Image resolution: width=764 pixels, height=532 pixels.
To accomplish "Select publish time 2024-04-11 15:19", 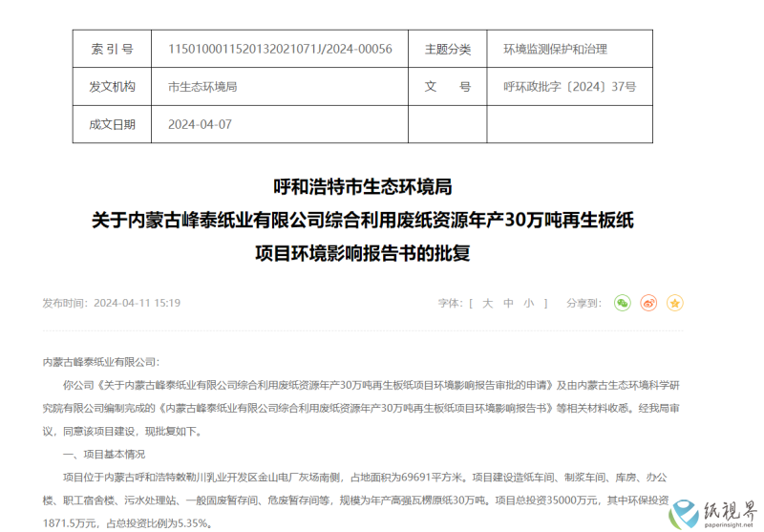I will [x=137, y=303].
